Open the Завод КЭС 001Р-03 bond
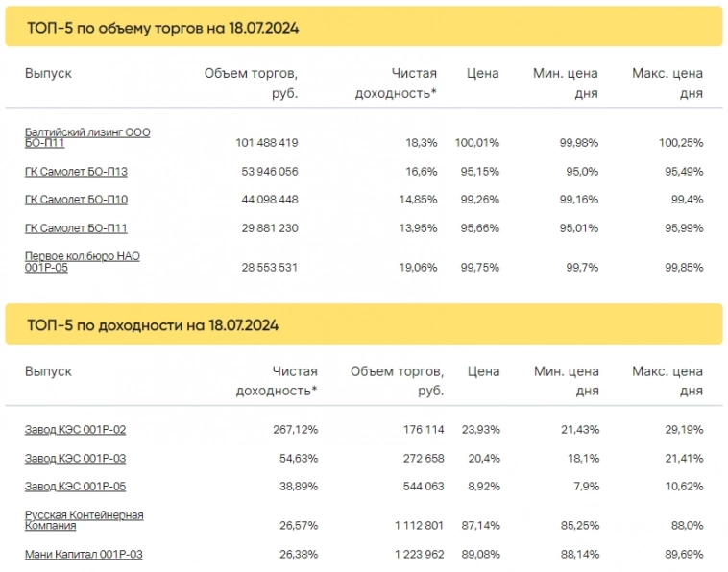Viewport: 728px width, 572px height. pos(75,459)
